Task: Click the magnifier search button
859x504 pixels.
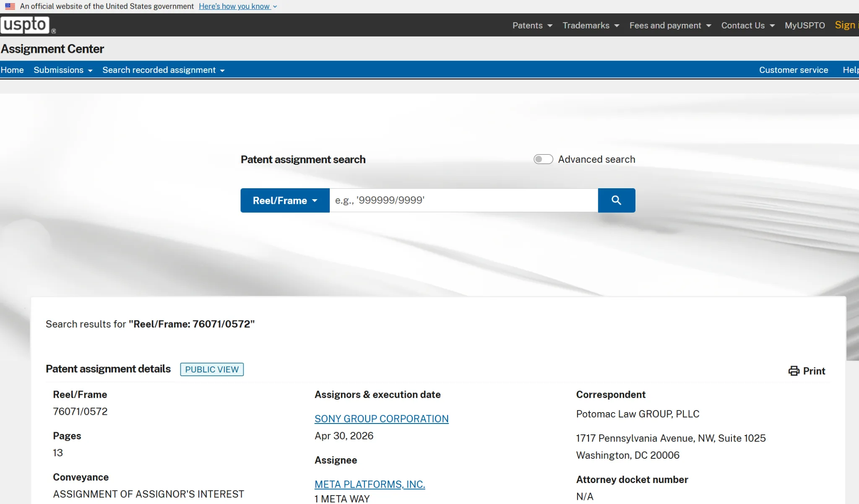Action: (616, 200)
